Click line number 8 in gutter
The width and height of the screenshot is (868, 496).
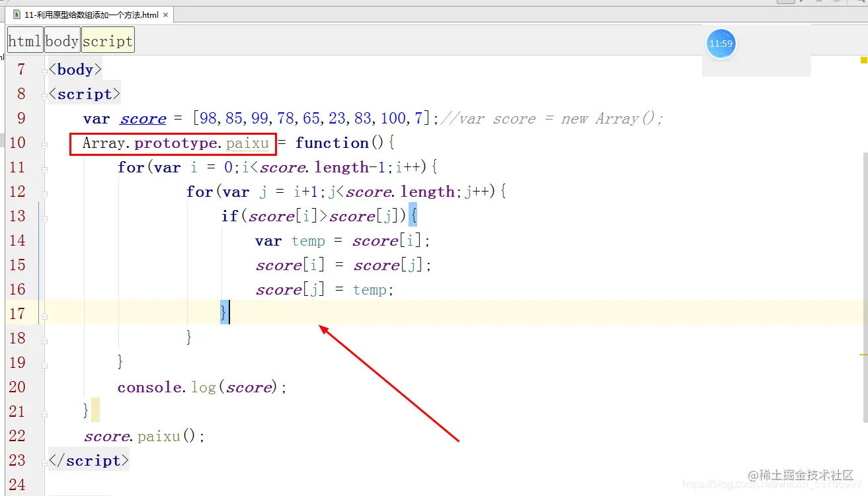coord(21,94)
